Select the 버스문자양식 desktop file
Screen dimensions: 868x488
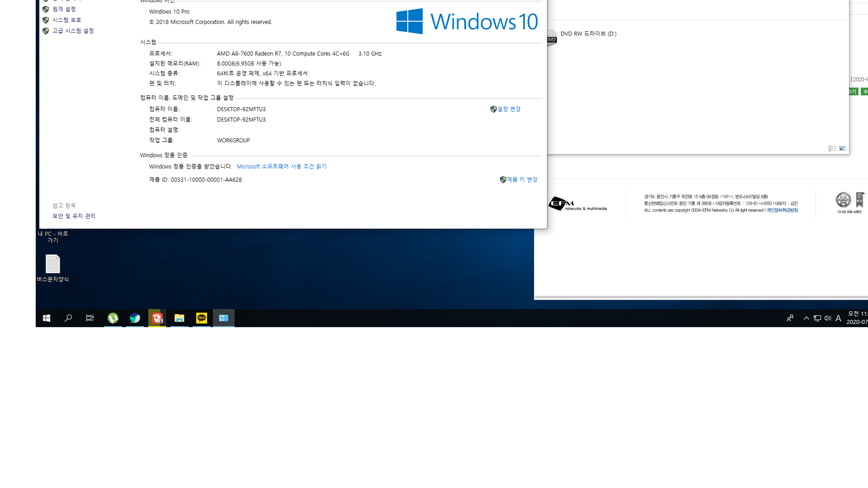pos(53,268)
